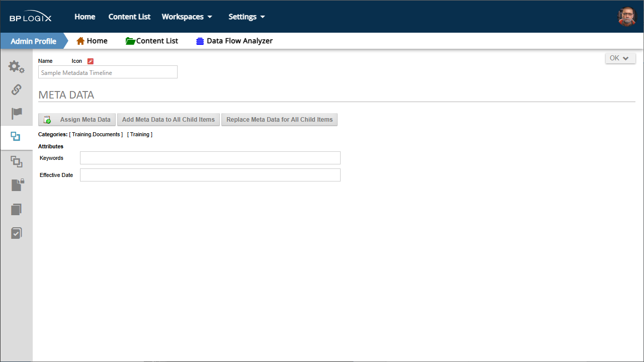Select the active Meta Data sidebar icon

pos(16,137)
